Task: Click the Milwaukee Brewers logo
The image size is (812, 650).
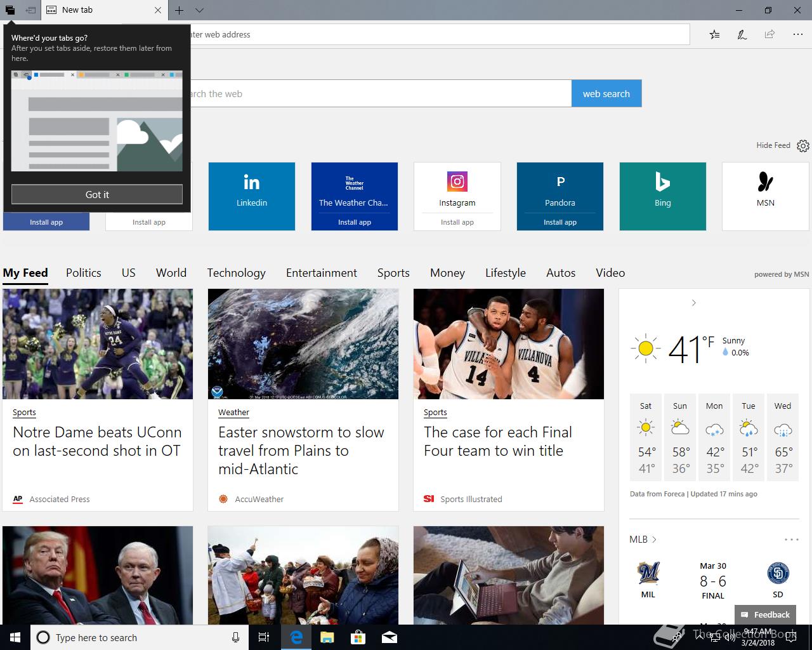Action: pos(648,573)
